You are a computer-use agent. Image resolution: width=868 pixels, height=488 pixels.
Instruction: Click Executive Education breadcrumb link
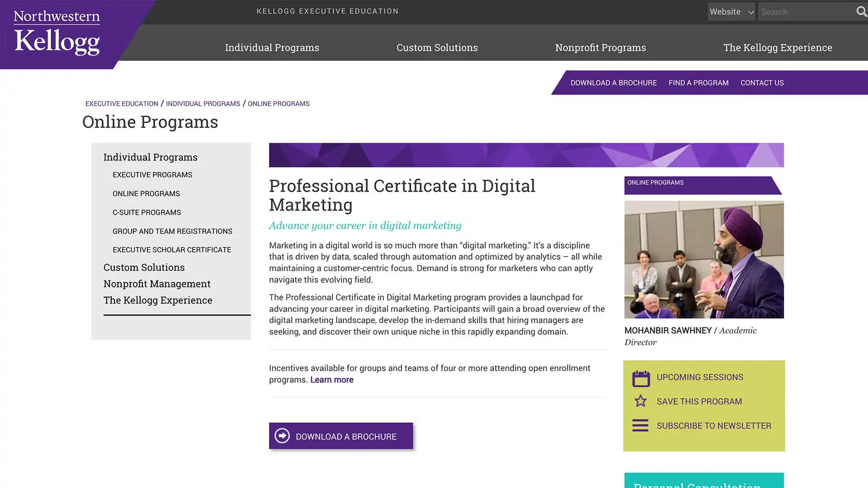point(122,103)
